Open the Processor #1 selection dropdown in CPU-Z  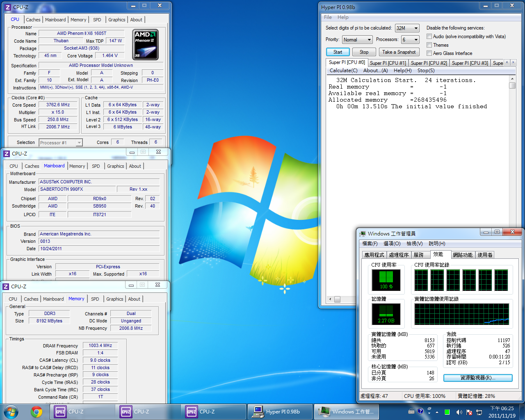(x=61, y=143)
